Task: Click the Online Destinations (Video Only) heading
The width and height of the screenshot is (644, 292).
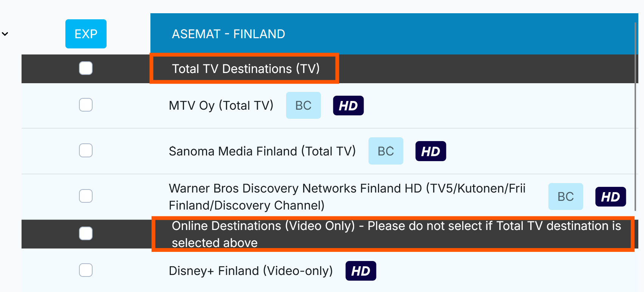Action: pos(393,234)
